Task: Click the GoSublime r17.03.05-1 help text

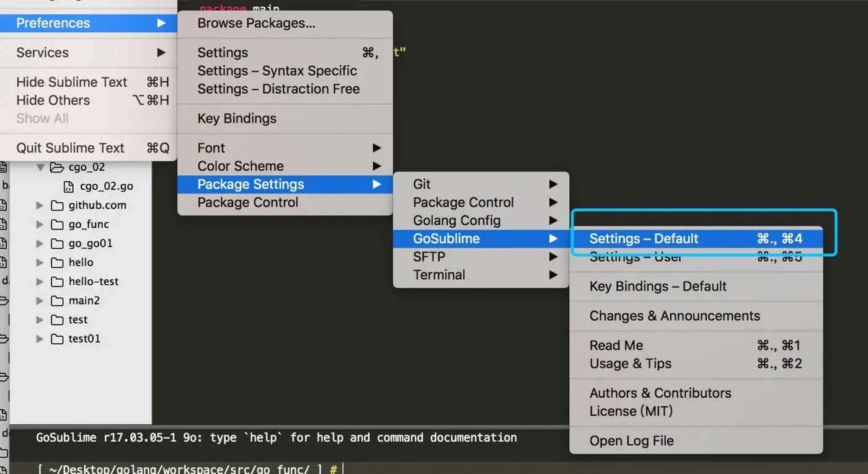Action: 277,437
